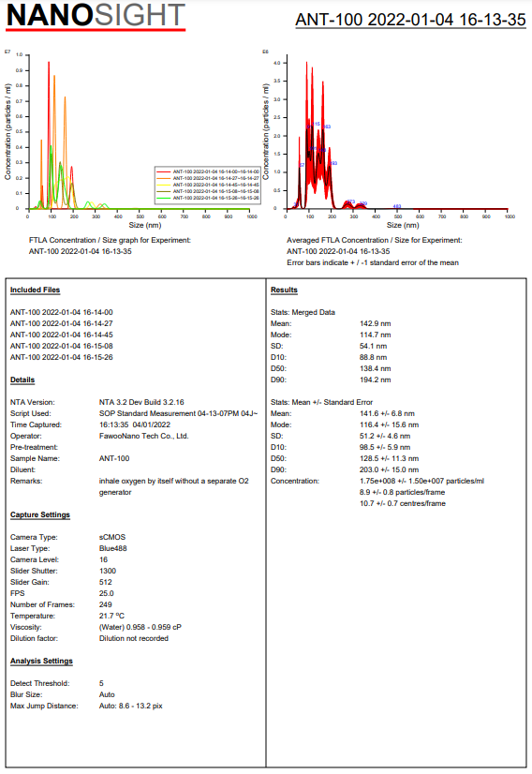Click the Blur Size value Auto
Viewport: 532px width, 774px height.
coord(107,694)
